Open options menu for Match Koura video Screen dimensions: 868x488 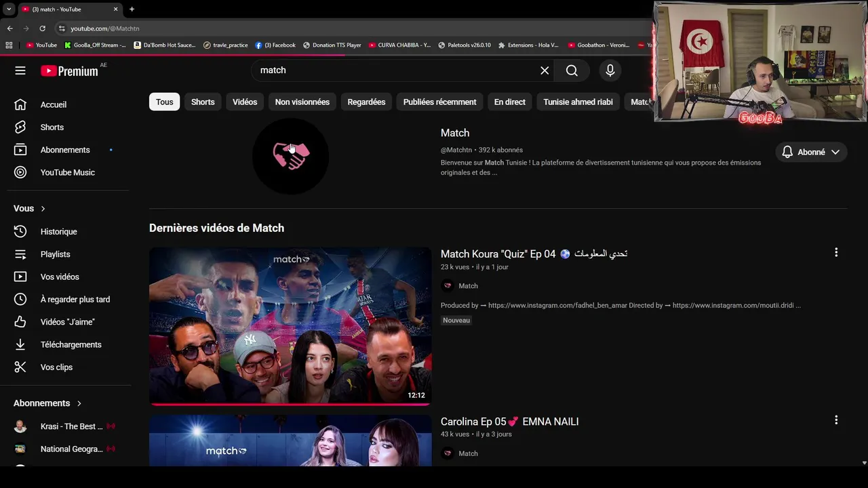point(836,252)
